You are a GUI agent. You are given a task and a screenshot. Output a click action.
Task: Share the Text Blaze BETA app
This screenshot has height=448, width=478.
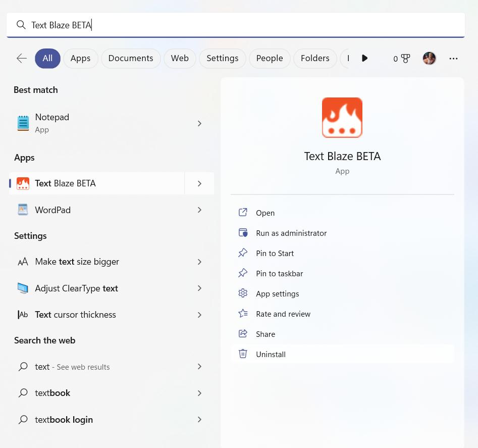[x=342, y=334]
